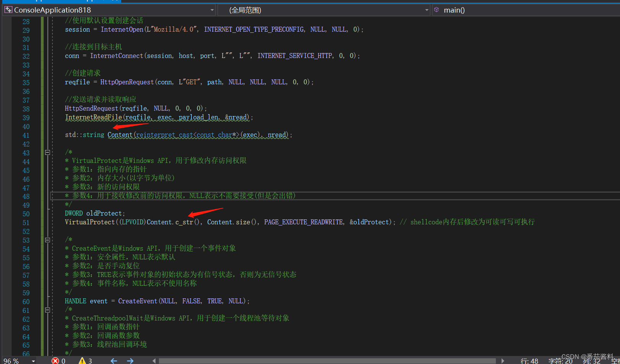Viewport: 620px width, 364px height.
Task: Click line number 51 in gutter
Action: point(26,223)
